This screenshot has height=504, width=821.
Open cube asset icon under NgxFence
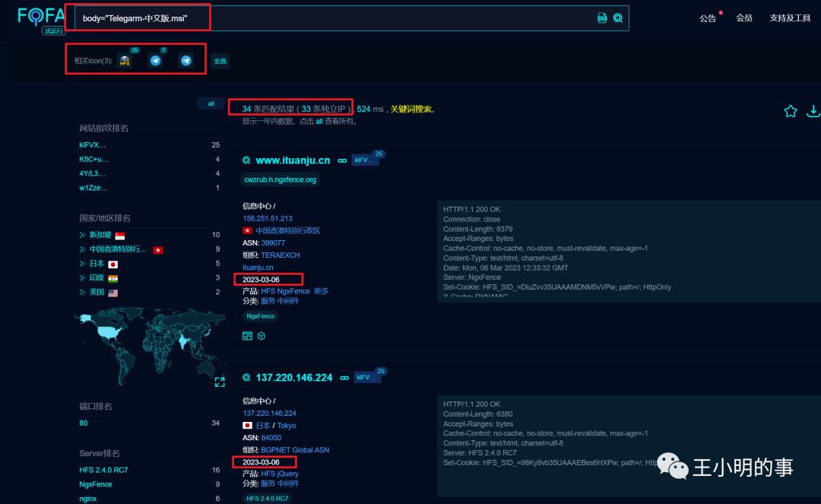[x=262, y=336]
